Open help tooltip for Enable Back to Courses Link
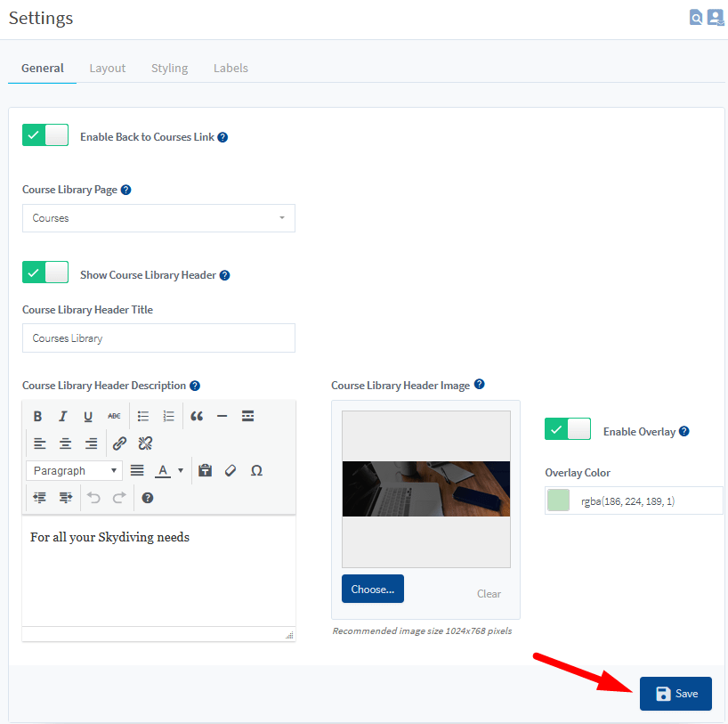Viewport: 728px width, 724px height. click(x=222, y=137)
